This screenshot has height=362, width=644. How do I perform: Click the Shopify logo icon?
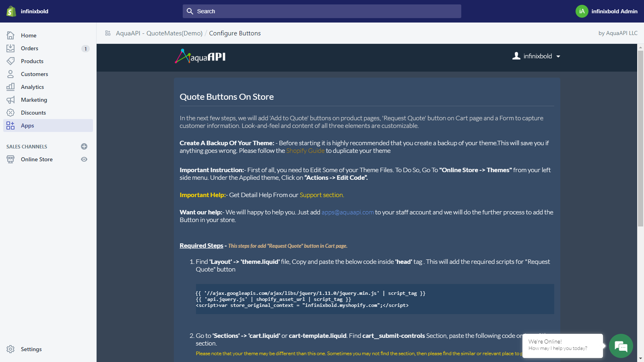(x=11, y=11)
